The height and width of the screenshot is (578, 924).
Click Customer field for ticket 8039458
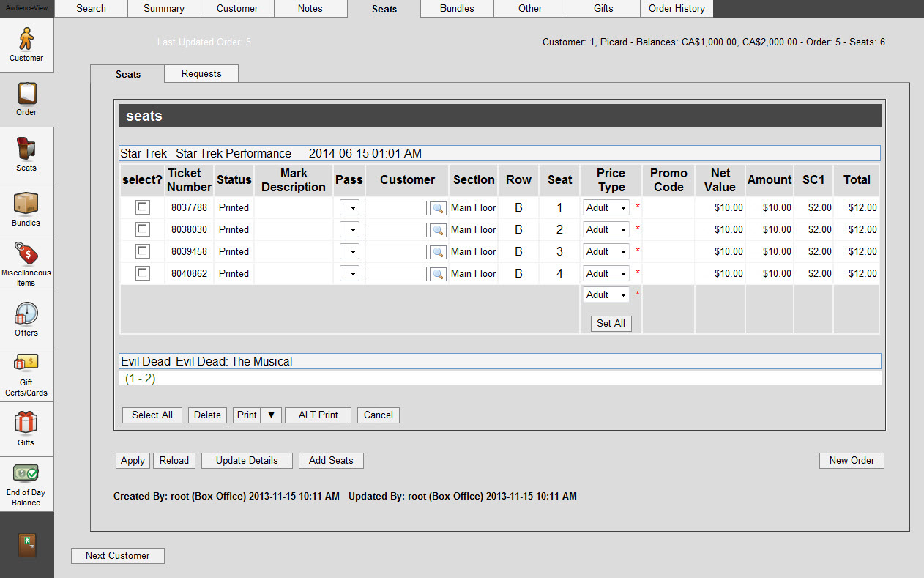pos(397,252)
